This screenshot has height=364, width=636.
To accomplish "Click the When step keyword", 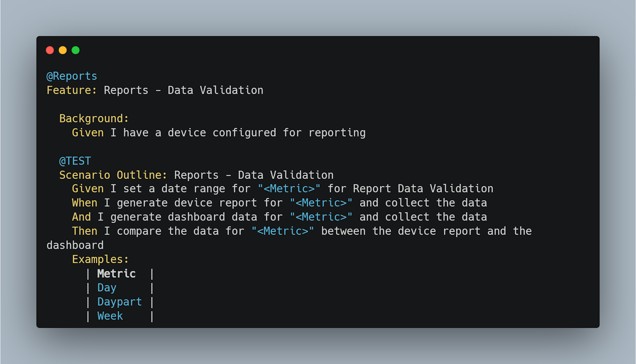I will tap(84, 203).
